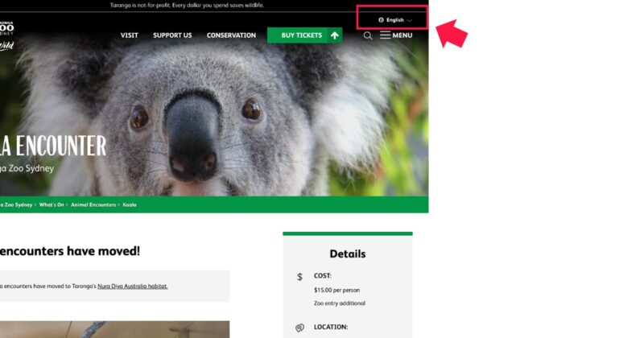Click the Zoo Sydney breadcrumb link
The width and height of the screenshot is (644, 338).
(16, 204)
